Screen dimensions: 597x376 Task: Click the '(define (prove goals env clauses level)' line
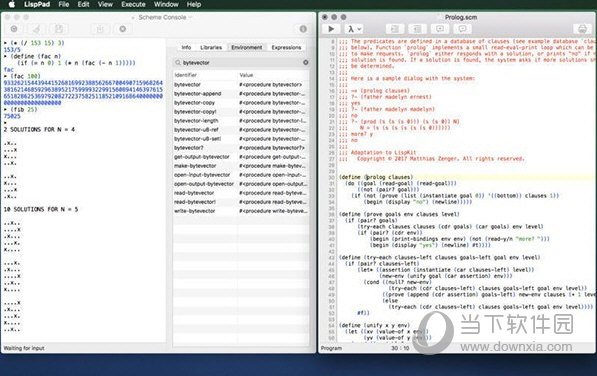[399, 214]
